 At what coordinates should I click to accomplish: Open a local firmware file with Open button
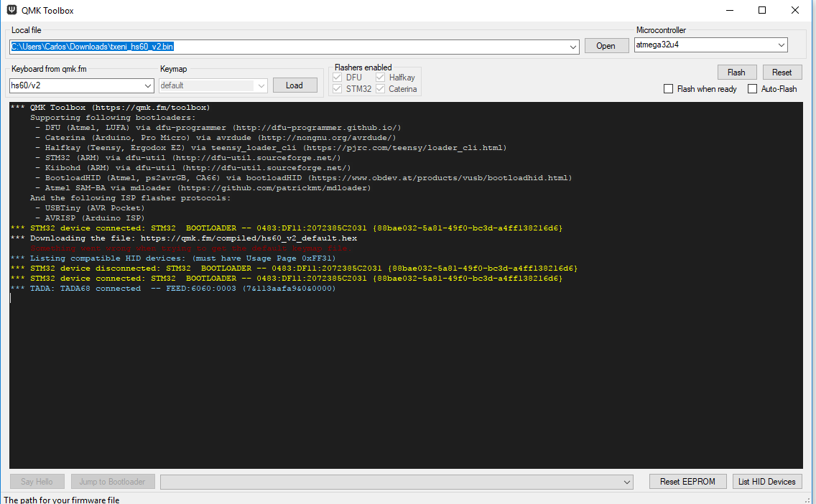pos(606,46)
